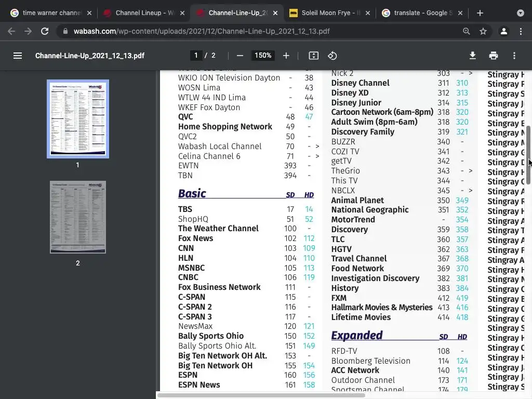Click HD number 109 beside CNN

[x=309, y=248]
